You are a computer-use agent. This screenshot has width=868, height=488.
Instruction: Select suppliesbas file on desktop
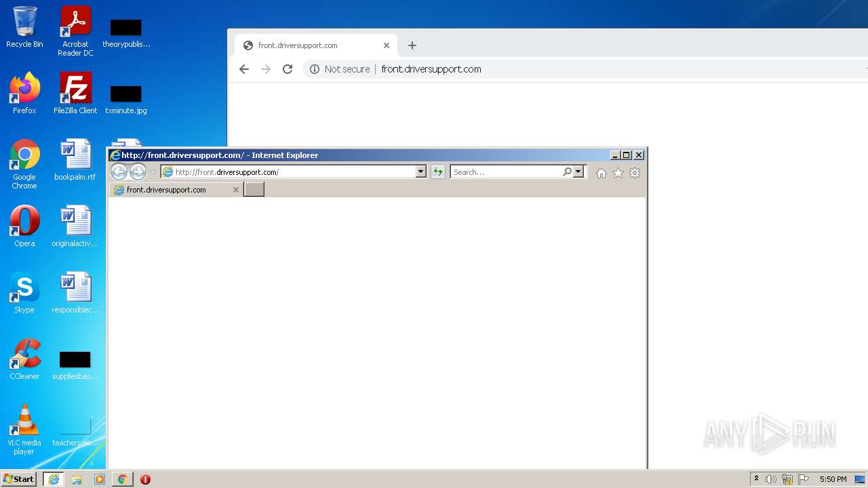pos(75,365)
